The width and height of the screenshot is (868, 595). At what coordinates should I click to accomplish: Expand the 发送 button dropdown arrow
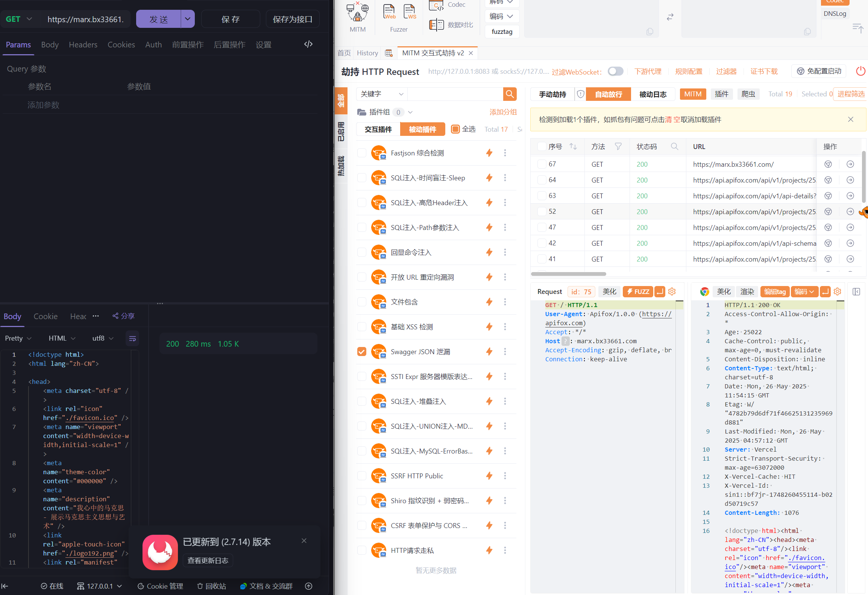coord(187,19)
